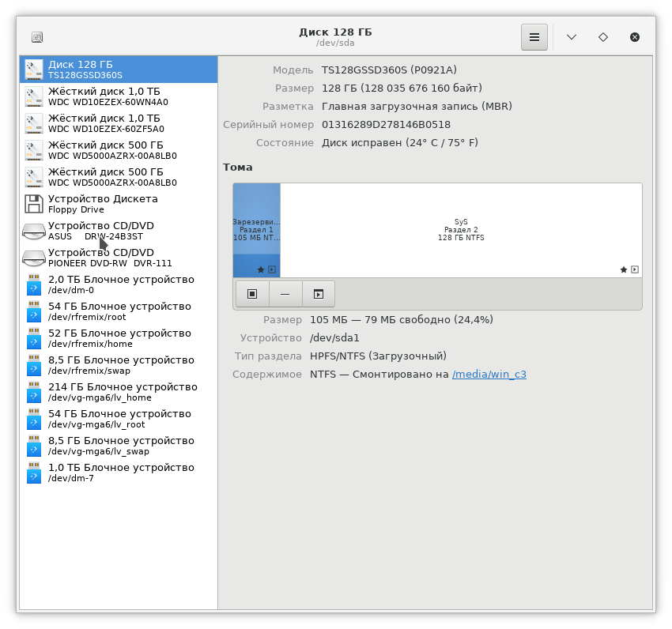Select ASUS DRW-24B3ST optical drive icon
The width and height of the screenshot is (672, 629).
[x=34, y=231]
